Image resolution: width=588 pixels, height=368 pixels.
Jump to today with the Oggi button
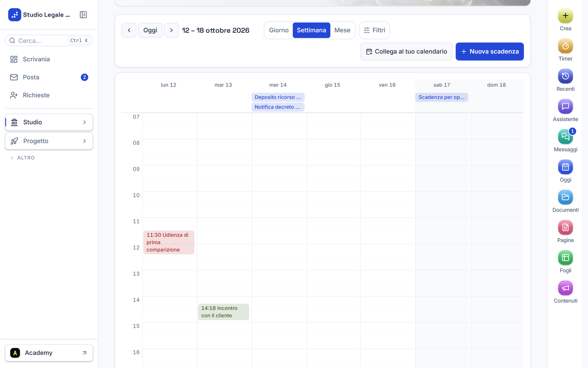tap(150, 30)
